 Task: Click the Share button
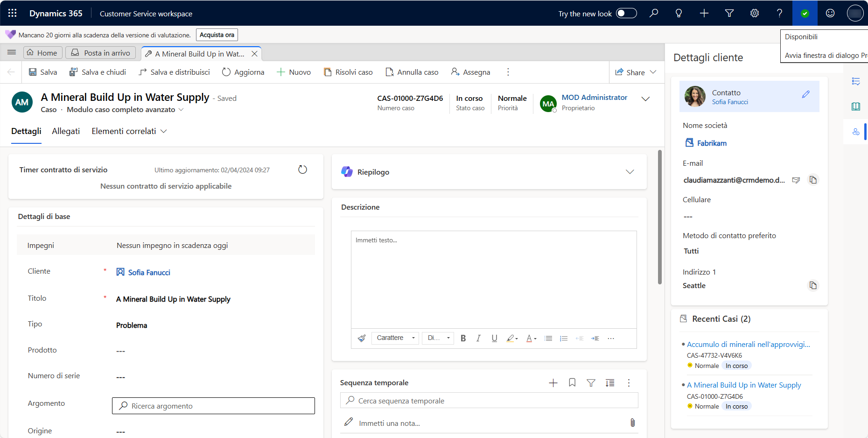630,72
